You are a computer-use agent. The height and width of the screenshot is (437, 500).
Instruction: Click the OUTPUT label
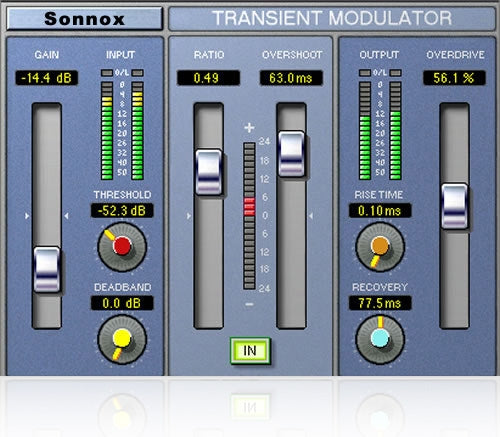pos(379,55)
